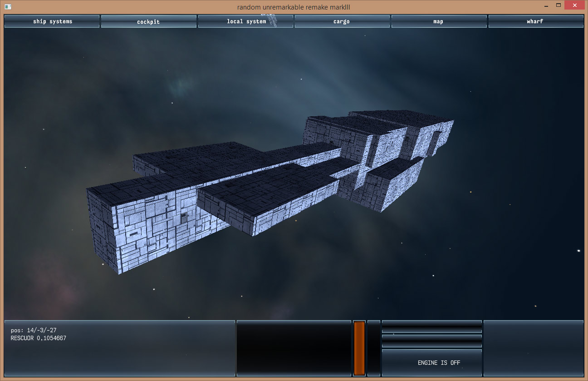Screen dimensions: 588x381
Task: Open the local system tab
Action: [245, 21]
